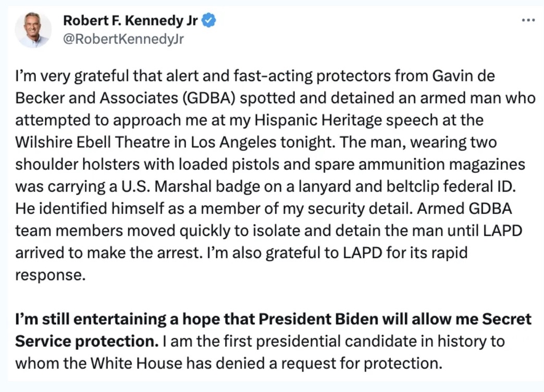Click the @RobertKennedyJr handle
The image size is (544, 392).
[x=123, y=39]
